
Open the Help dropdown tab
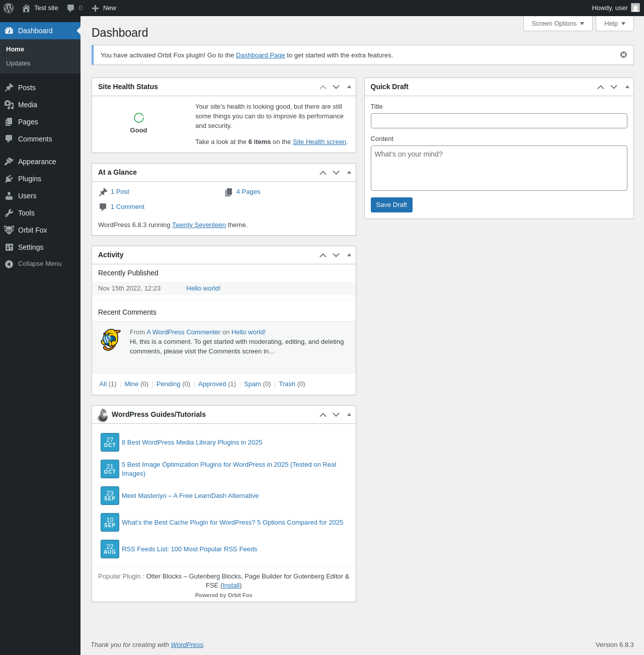614,24
